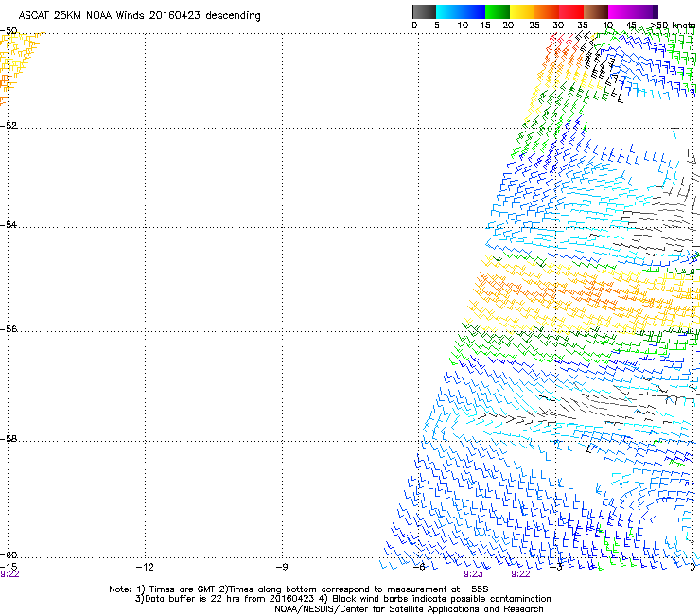Click the latitude label '-52'

(9, 125)
